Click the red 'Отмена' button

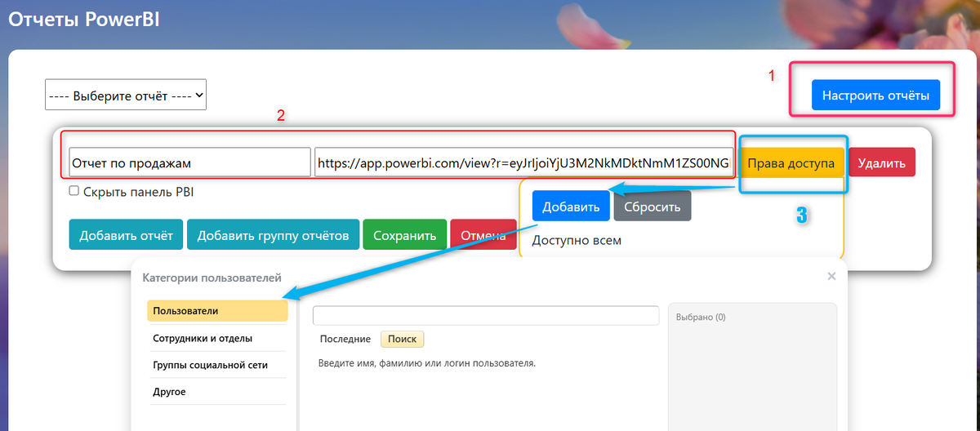click(483, 234)
